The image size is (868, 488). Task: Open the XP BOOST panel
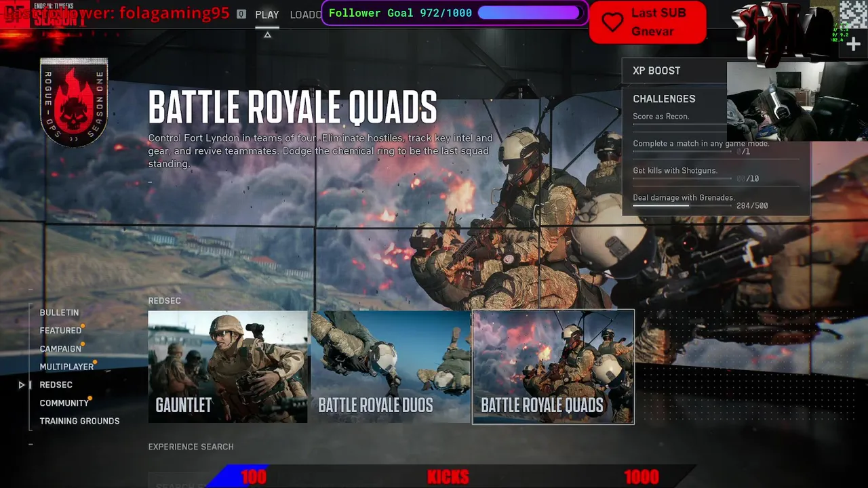pyautogui.click(x=674, y=70)
